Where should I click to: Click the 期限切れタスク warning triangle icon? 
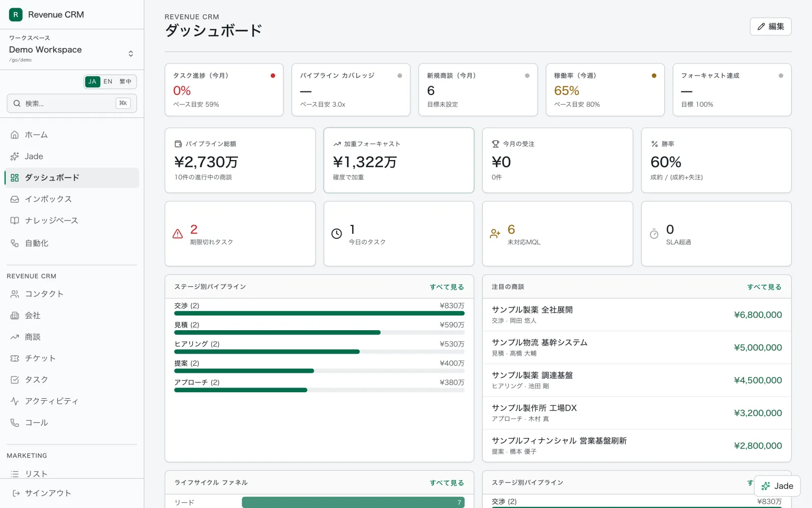178,234
